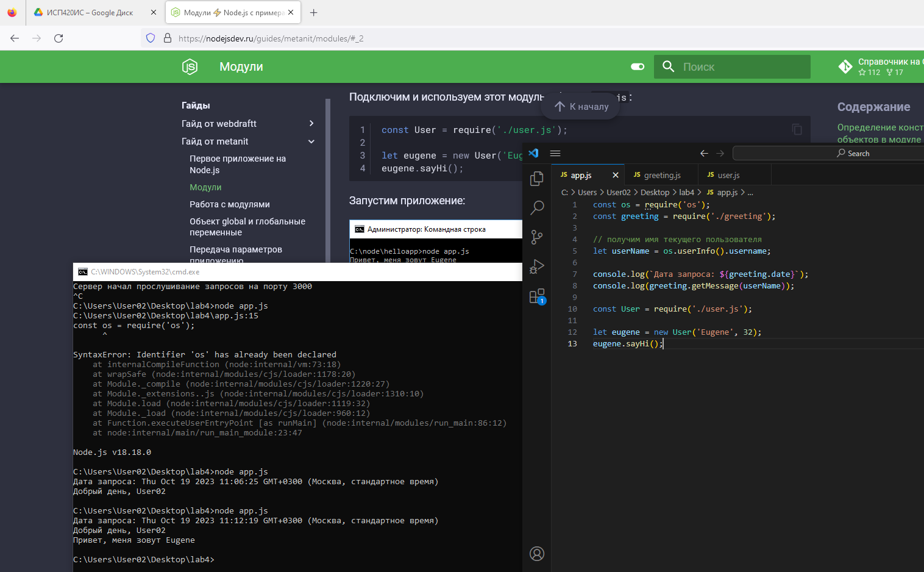Image resolution: width=924 pixels, height=572 pixels.
Task: Open the Search view in VS Code sidebar
Action: click(537, 207)
